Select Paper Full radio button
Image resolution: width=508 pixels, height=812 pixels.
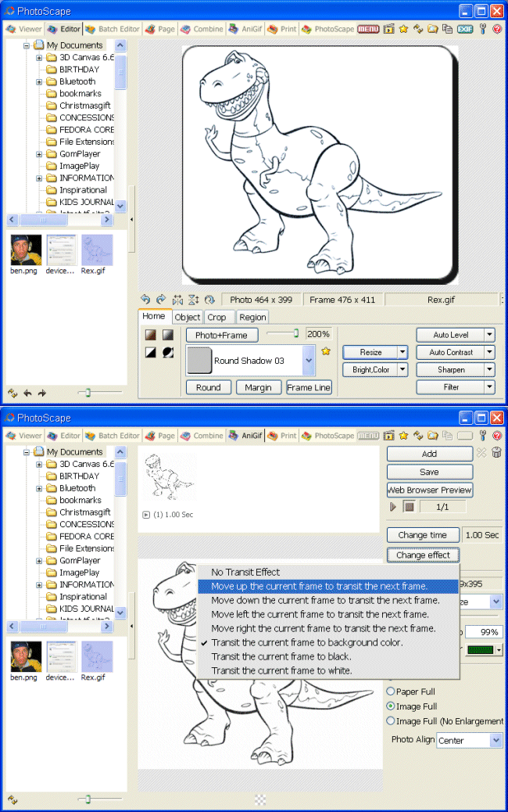coord(391,692)
